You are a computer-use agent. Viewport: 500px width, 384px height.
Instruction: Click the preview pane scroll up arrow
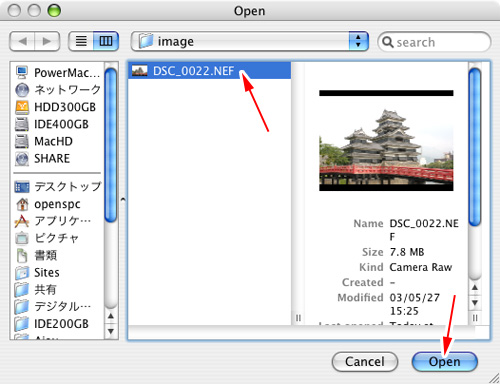pos(475,287)
